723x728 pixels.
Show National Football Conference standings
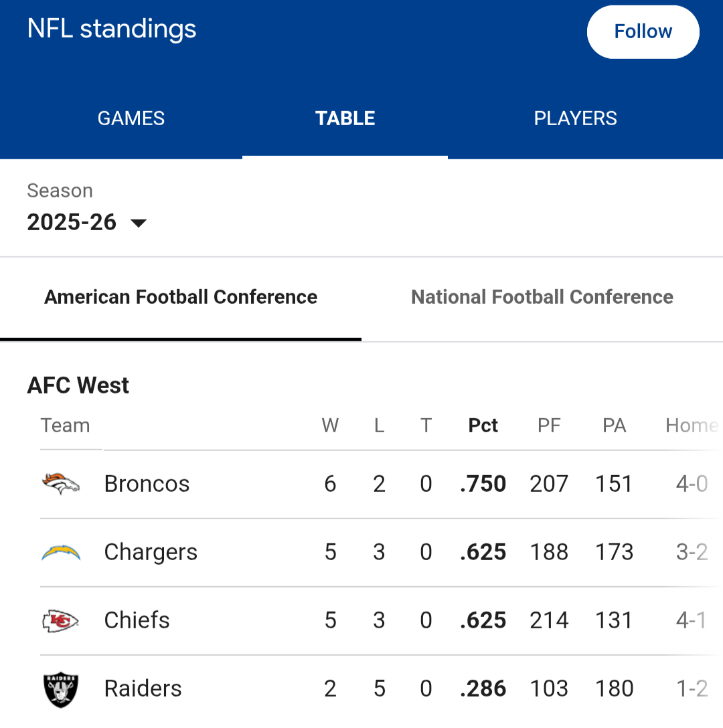(x=542, y=297)
